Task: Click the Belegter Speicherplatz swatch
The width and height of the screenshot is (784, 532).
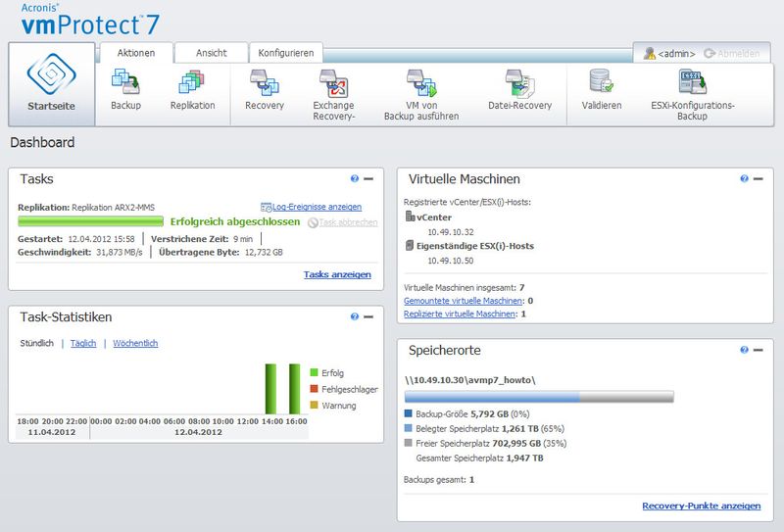Action: [x=408, y=428]
